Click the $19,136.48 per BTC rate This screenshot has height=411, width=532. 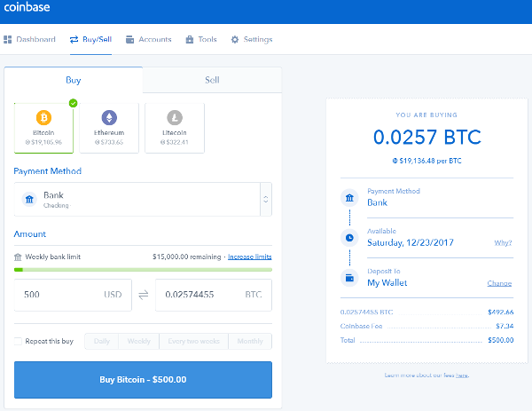(426, 161)
